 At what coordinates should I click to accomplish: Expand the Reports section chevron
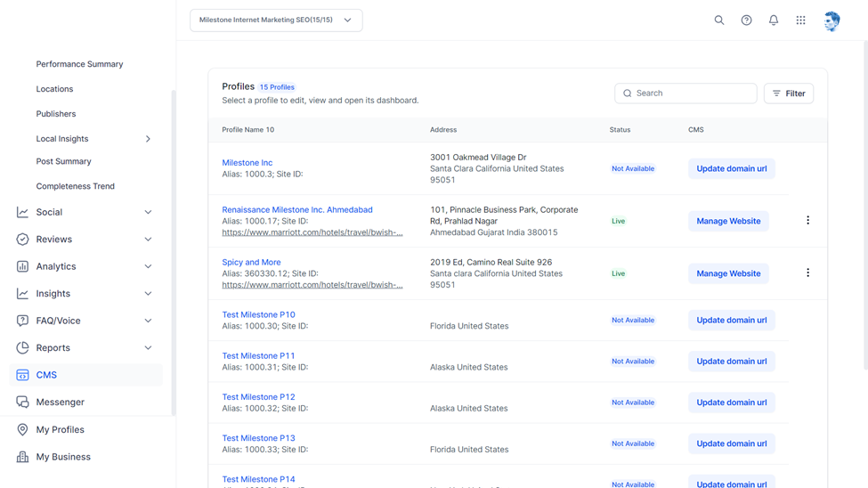(x=148, y=348)
